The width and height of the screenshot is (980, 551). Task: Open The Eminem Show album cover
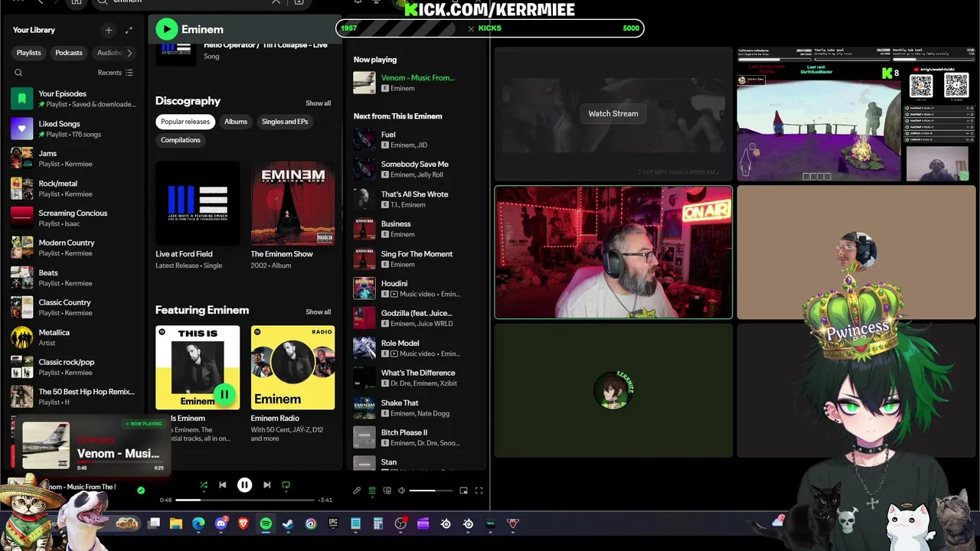tap(292, 203)
